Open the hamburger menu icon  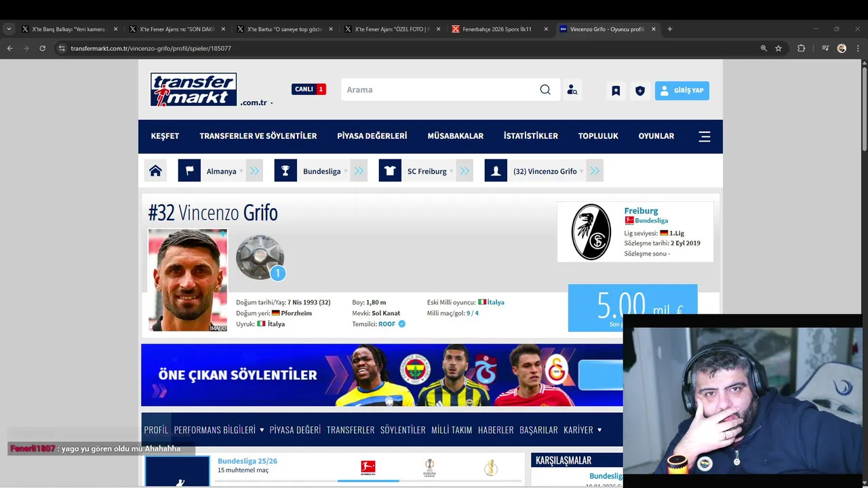point(705,136)
